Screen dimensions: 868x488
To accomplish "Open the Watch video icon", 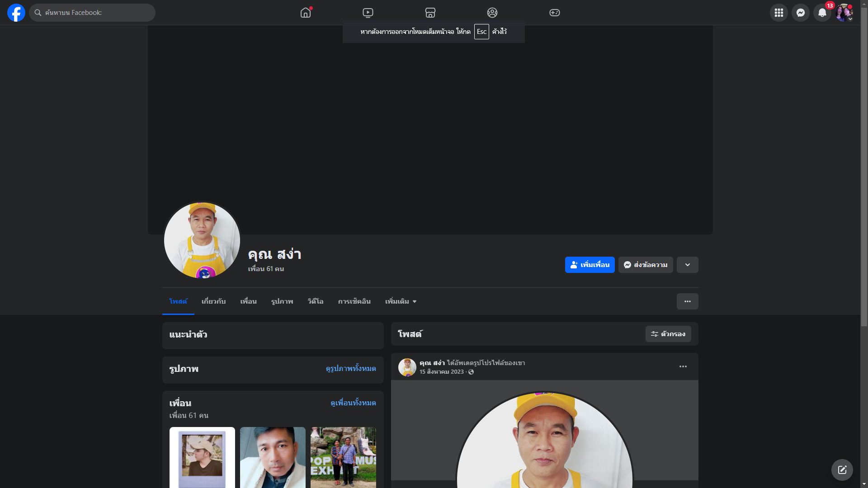I will pos(368,13).
